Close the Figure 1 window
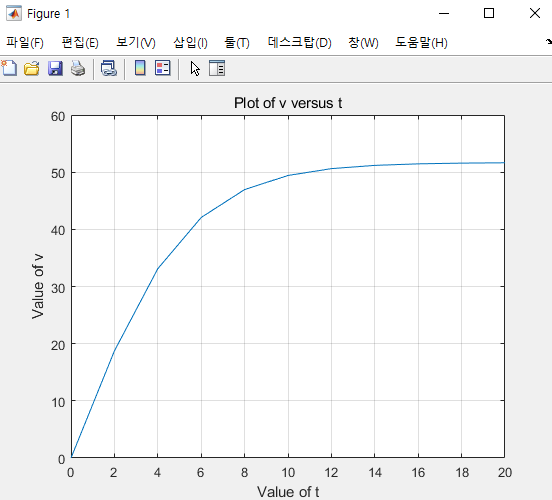Viewport: 552px width, 500px height. pos(535,13)
